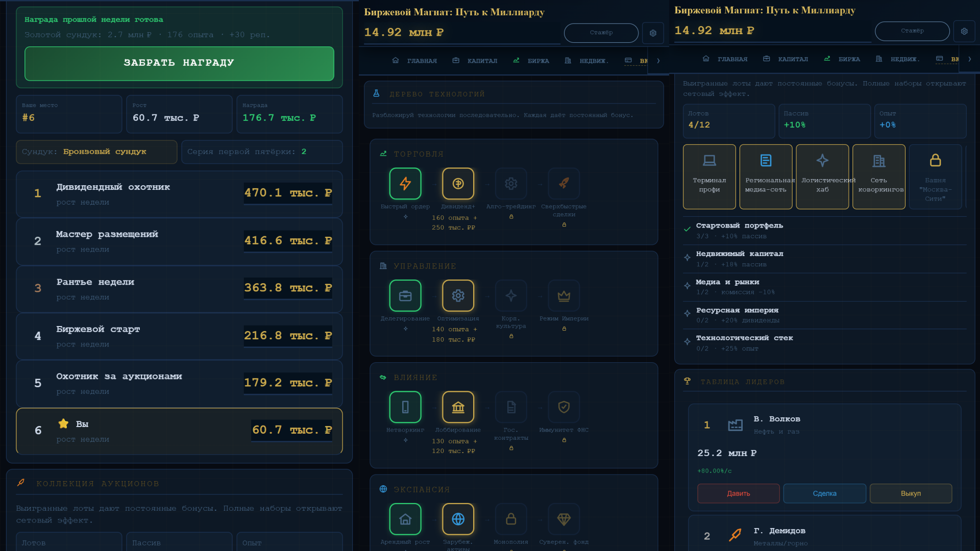This screenshot has height=551, width=980.
Task: Click the ДЕРЕВО ТЕХНОЛОГИЙ flask icon
Action: [x=376, y=93]
